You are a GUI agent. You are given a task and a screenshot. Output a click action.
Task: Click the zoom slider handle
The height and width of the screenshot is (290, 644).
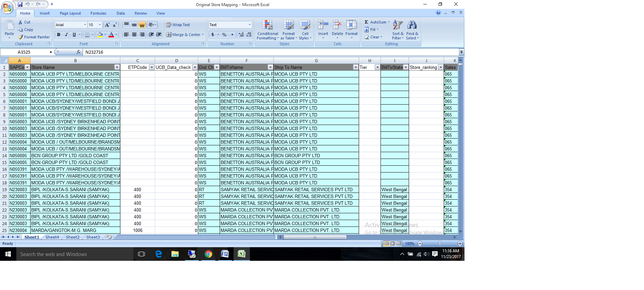click(x=440, y=243)
